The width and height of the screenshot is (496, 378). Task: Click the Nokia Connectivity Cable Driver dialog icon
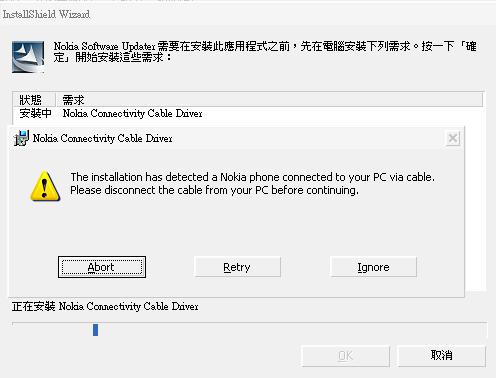click(x=21, y=138)
